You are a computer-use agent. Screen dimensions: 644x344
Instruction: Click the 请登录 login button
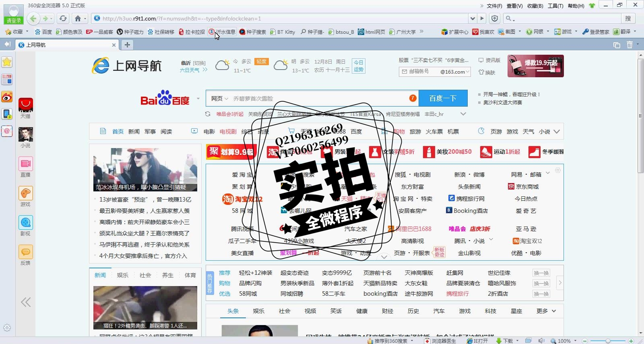click(x=14, y=21)
